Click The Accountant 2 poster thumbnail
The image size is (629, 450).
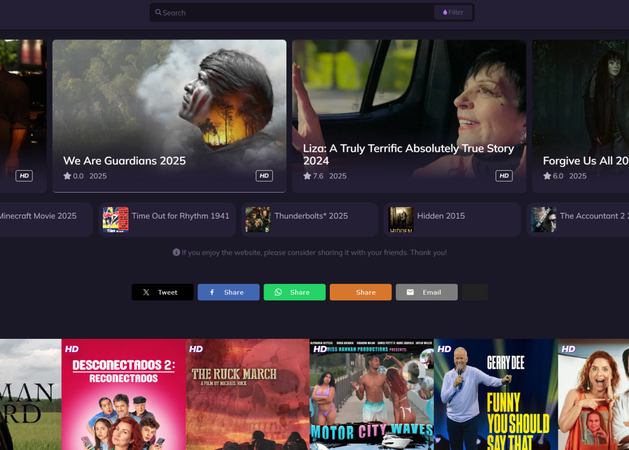point(544,219)
